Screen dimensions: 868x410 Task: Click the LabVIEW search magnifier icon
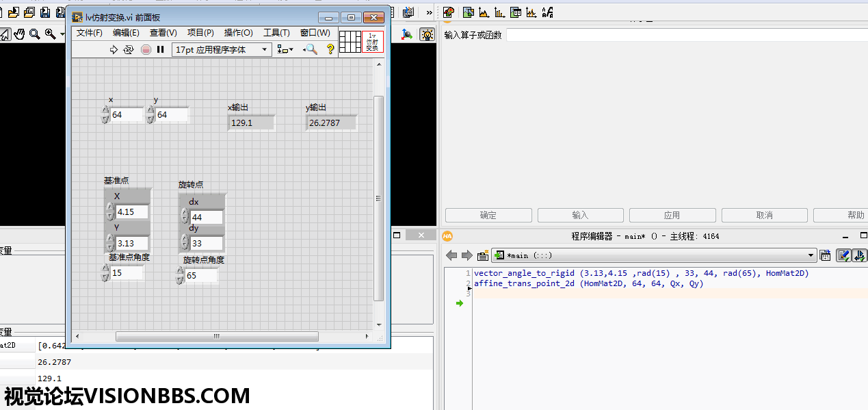click(311, 49)
